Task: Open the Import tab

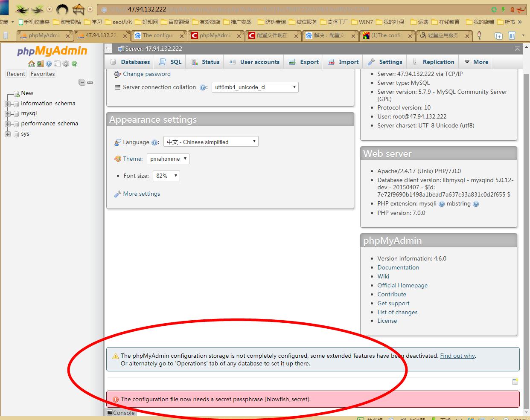Action: coord(343,62)
